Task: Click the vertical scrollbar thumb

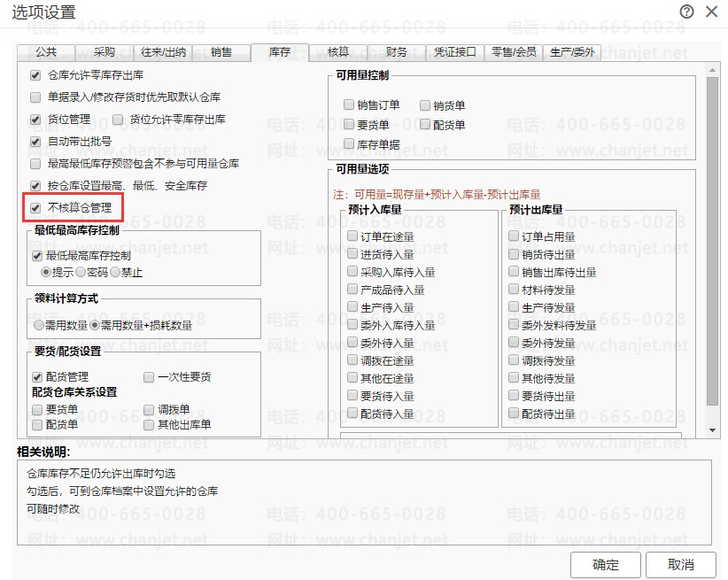Action: pyautogui.click(x=712, y=241)
